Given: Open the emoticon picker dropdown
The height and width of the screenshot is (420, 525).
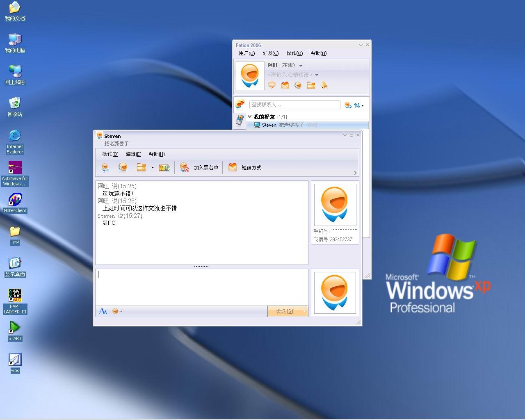Looking at the screenshot, I should (x=117, y=311).
